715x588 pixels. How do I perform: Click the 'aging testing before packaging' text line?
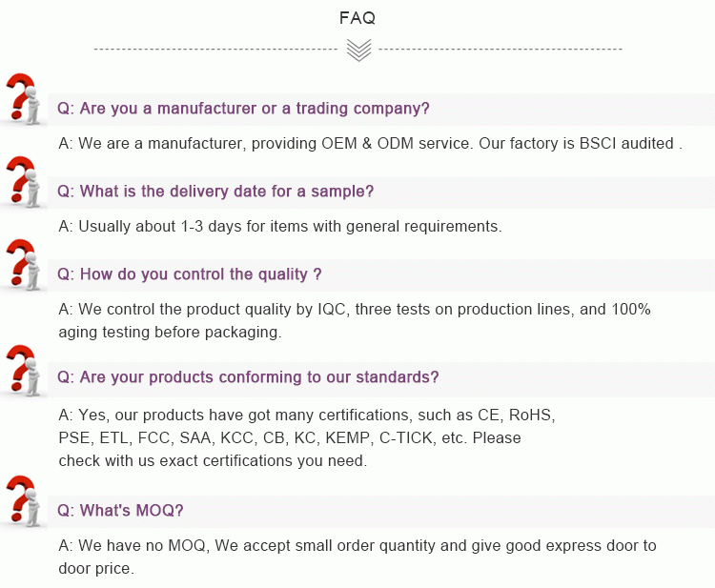170,332
